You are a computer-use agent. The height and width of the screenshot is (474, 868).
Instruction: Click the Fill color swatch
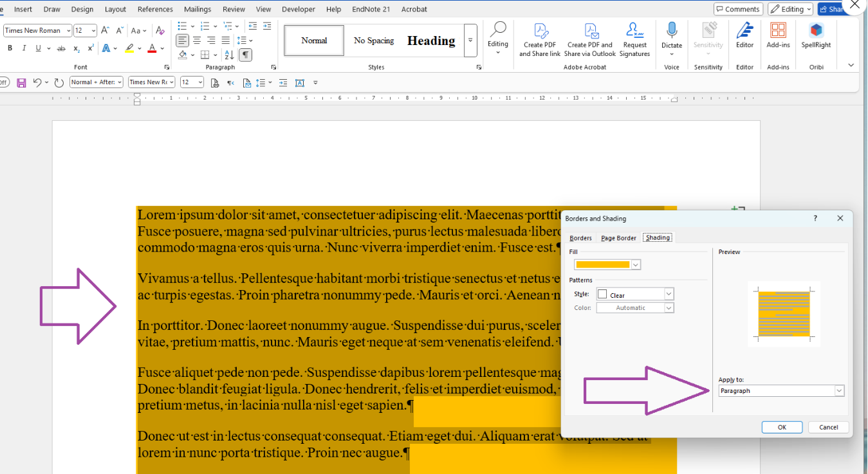point(602,265)
